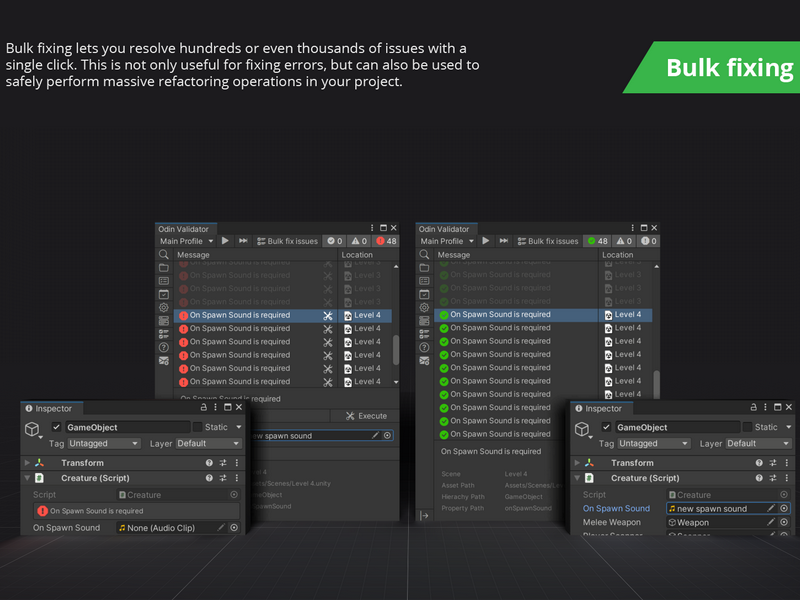Click stacked-rows icon in right Odin Validator sidebar
The image size is (800, 600).
point(424,320)
